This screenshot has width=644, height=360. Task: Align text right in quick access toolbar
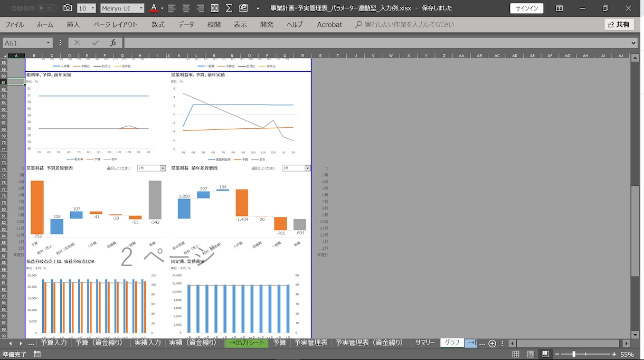(201, 8)
